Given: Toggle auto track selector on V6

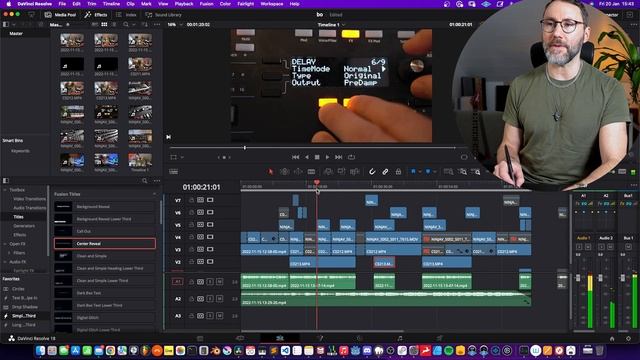Looking at the screenshot, I should pyautogui.click(x=200, y=213).
